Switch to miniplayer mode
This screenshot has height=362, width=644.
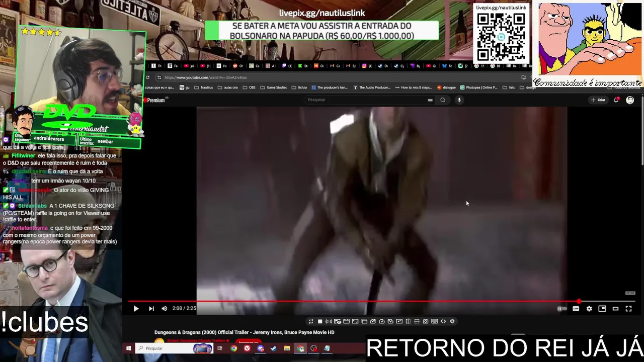pos(602,309)
